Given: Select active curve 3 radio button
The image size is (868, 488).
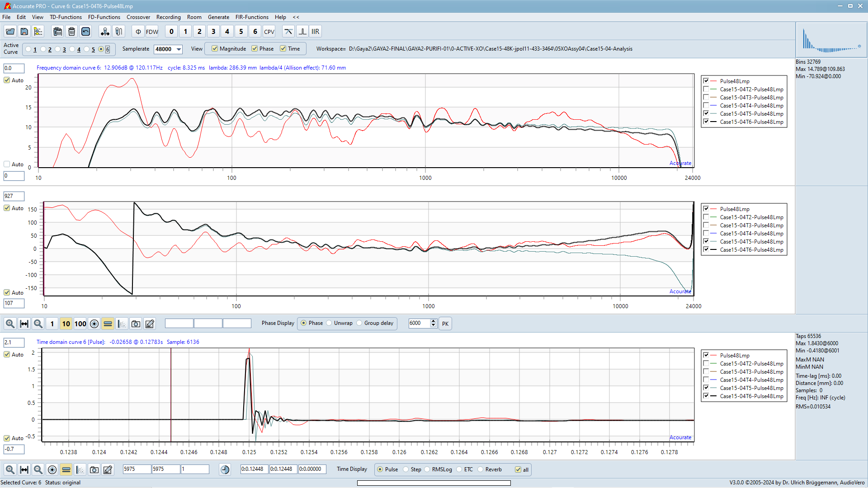Looking at the screenshot, I should (58, 49).
